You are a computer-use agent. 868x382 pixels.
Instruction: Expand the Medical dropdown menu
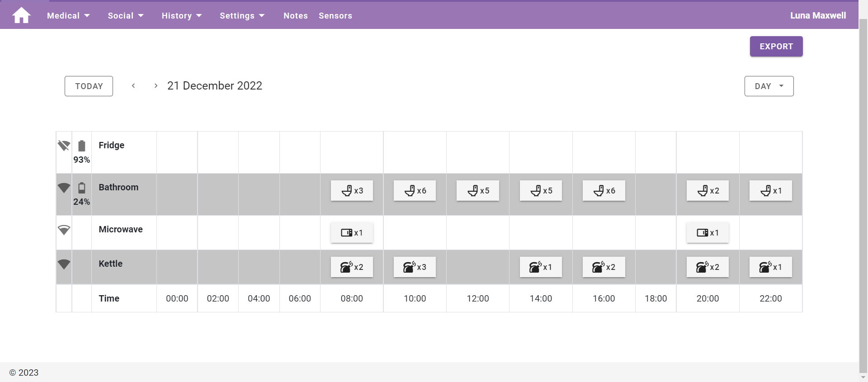(x=68, y=16)
